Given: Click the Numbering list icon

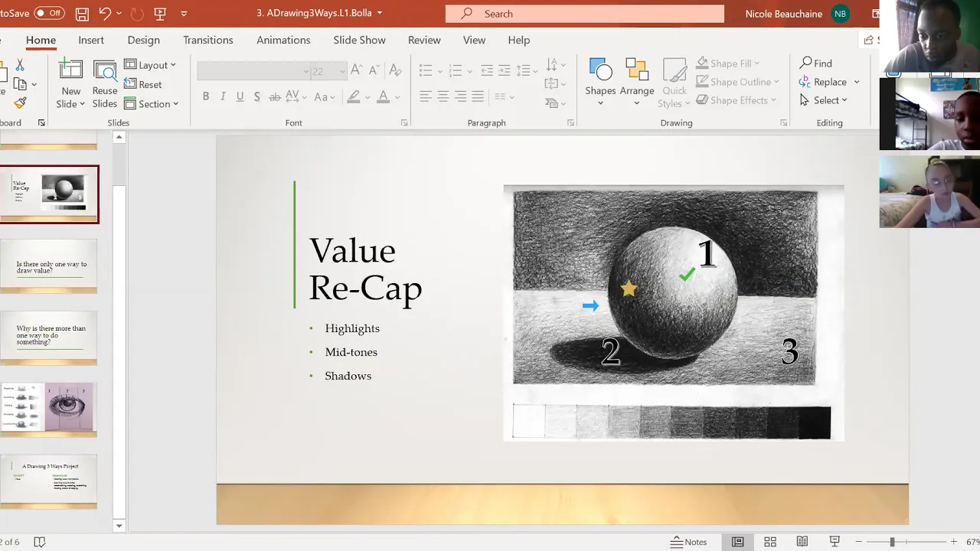Looking at the screenshot, I should [x=455, y=70].
